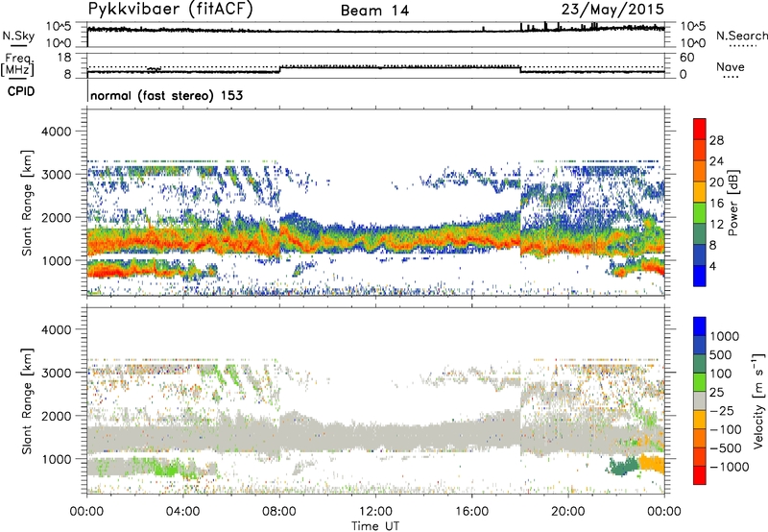
Task: Click the power color bar value '28'
Action: point(716,140)
